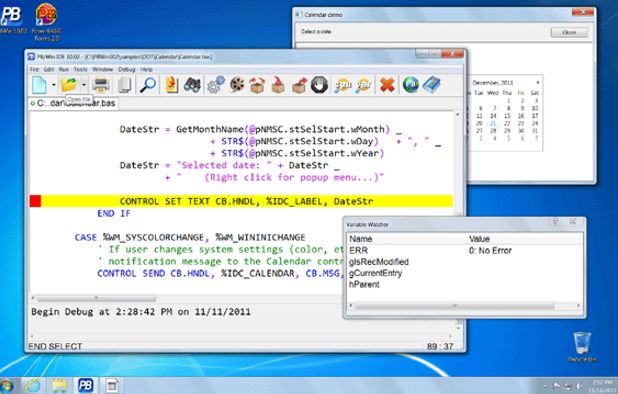
Task: Click the CPU inspect toolbar icon
Action: [x=343, y=85]
